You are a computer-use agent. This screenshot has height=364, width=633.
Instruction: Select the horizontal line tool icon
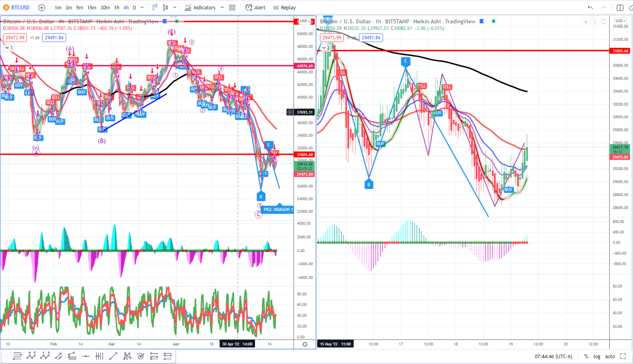tap(86, 356)
